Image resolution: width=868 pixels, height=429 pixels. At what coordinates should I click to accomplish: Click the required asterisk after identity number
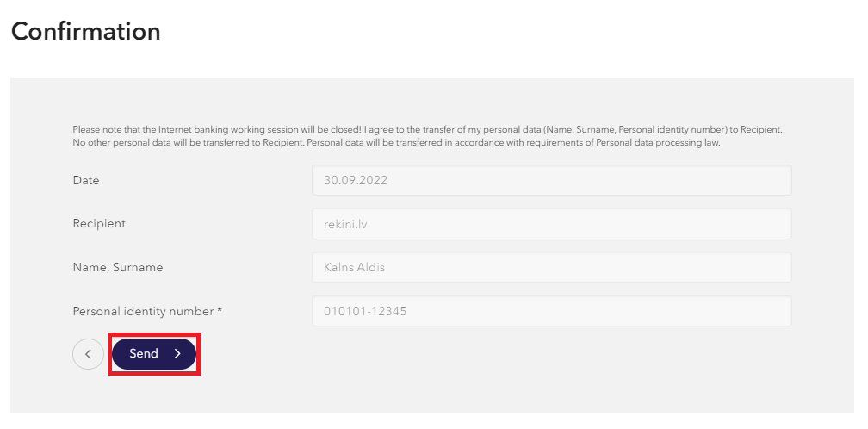[220, 310]
